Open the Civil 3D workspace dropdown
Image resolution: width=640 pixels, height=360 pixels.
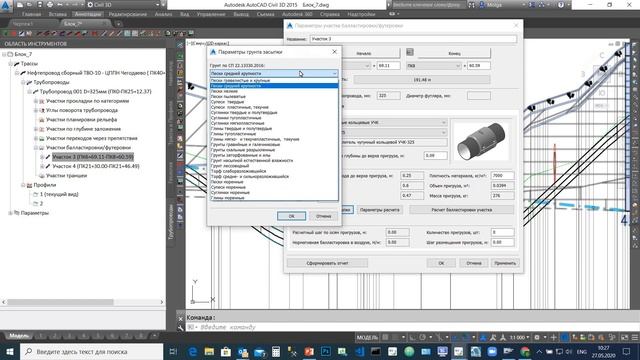tap(124, 5)
